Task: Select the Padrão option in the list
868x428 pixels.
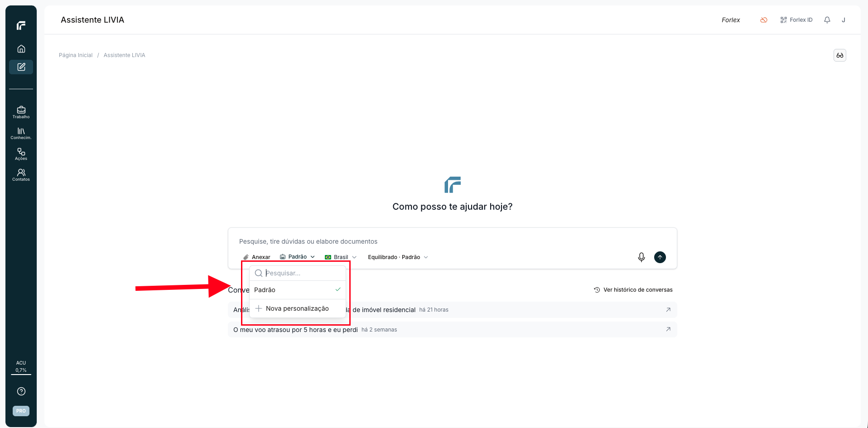Action: pyautogui.click(x=298, y=290)
